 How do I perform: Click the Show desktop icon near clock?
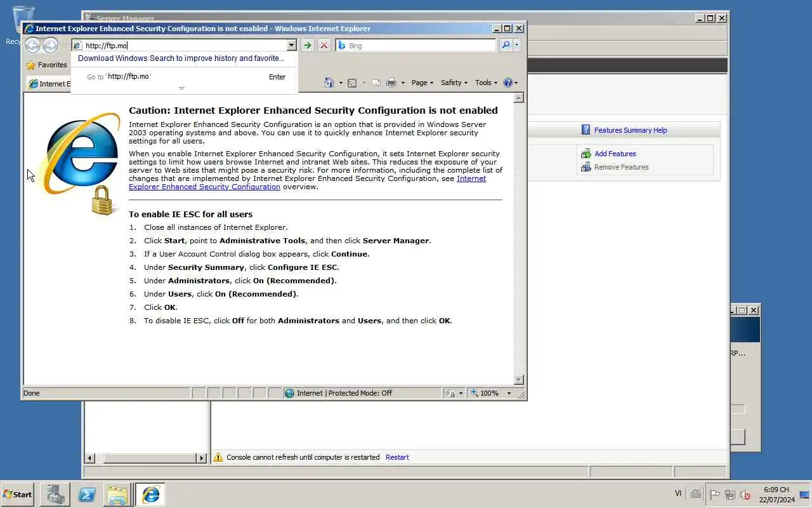[804, 495]
